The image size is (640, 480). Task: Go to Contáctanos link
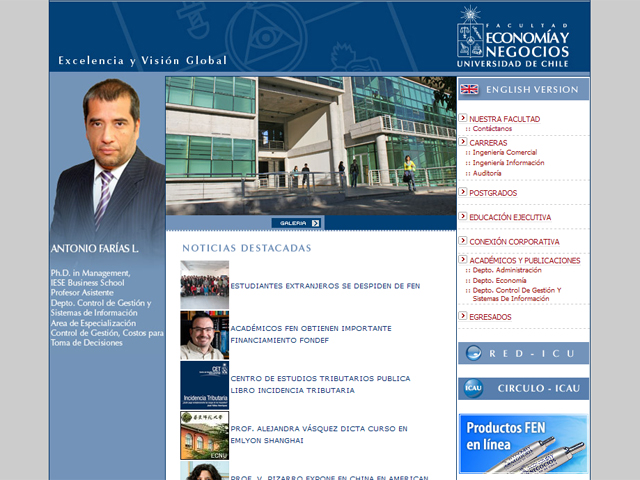coord(491,128)
